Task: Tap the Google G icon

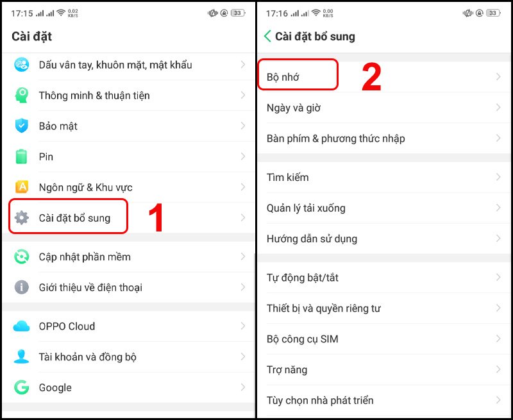Action: click(x=22, y=387)
